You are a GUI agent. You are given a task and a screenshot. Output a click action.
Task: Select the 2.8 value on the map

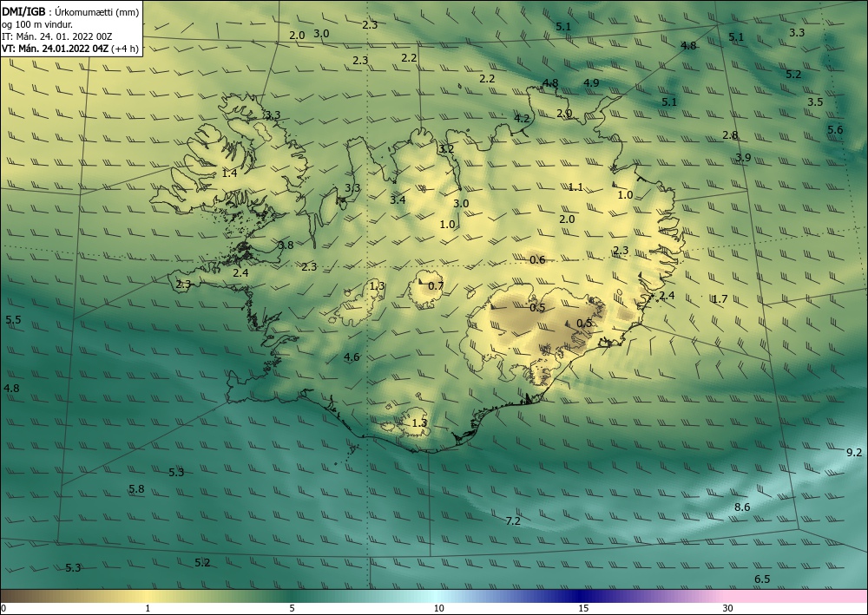point(730,135)
